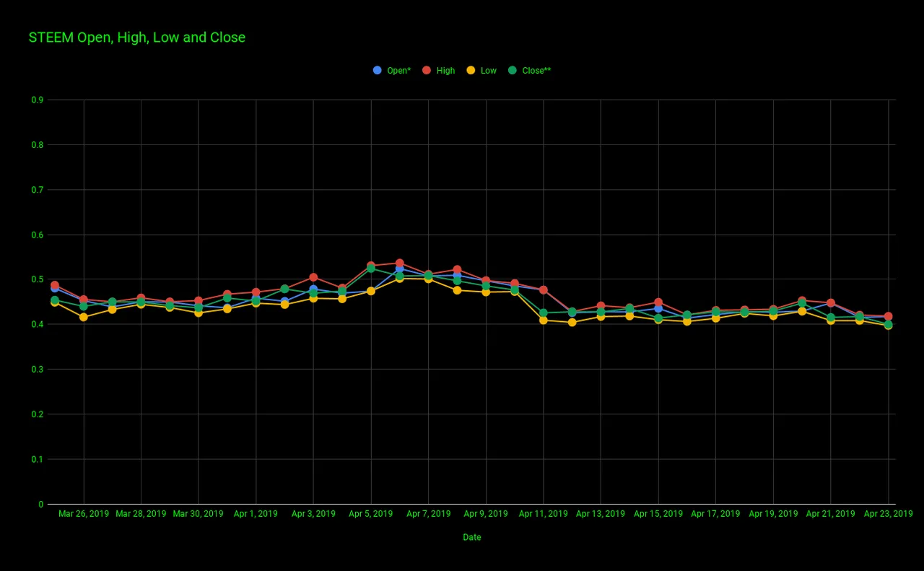Click the 0.5 y-axis label

(x=37, y=280)
